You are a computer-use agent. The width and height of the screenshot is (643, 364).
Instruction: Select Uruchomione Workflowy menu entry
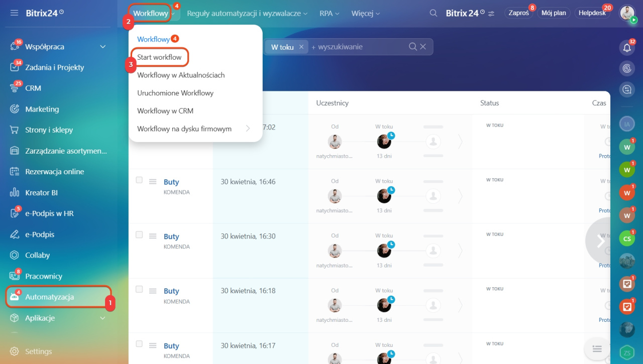pos(175,93)
